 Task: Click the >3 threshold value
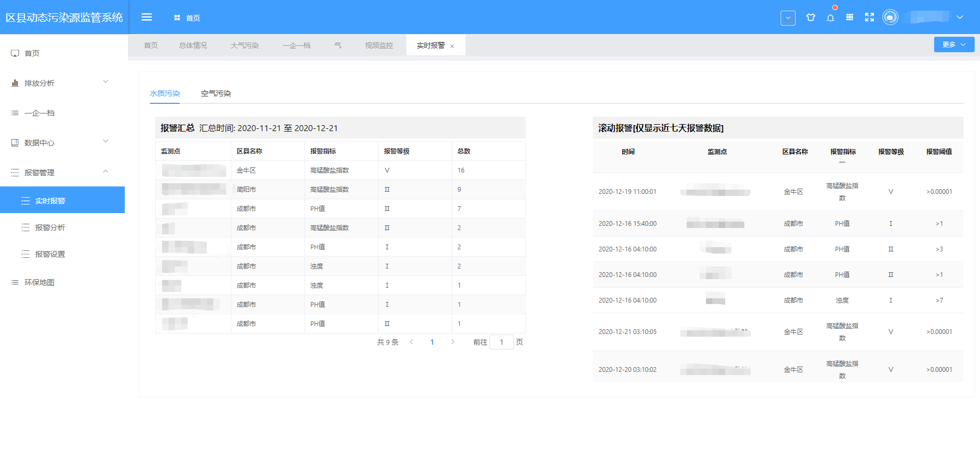coord(939,249)
